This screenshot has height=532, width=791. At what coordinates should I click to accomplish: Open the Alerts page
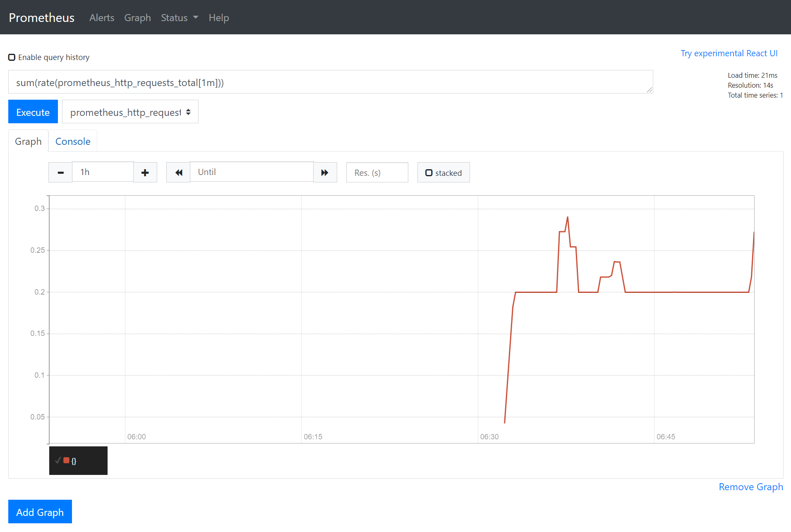(x=102, y=18)
